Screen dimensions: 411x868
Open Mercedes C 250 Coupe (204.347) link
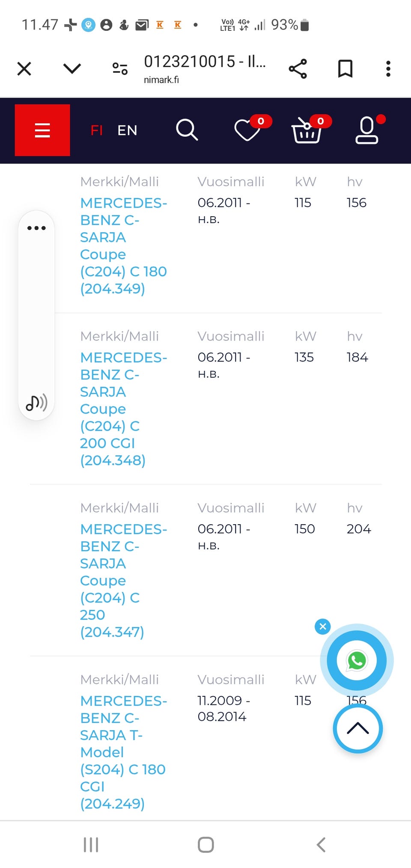point(123,580)
